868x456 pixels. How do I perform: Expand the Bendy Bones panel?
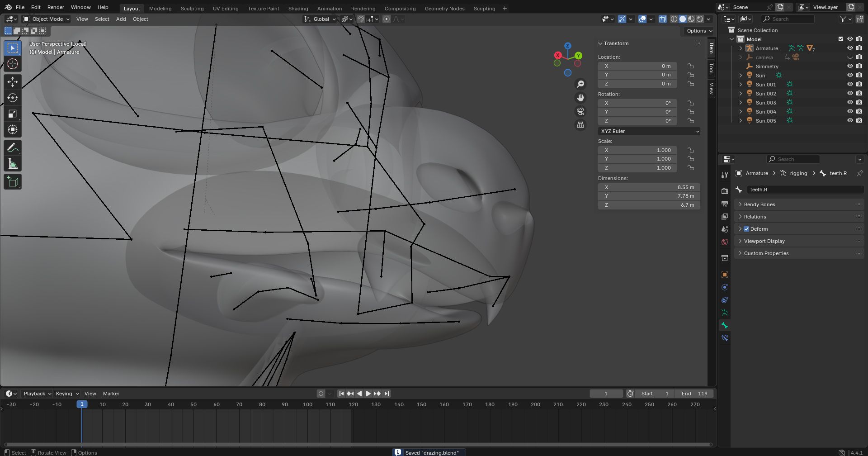[799, 204]
